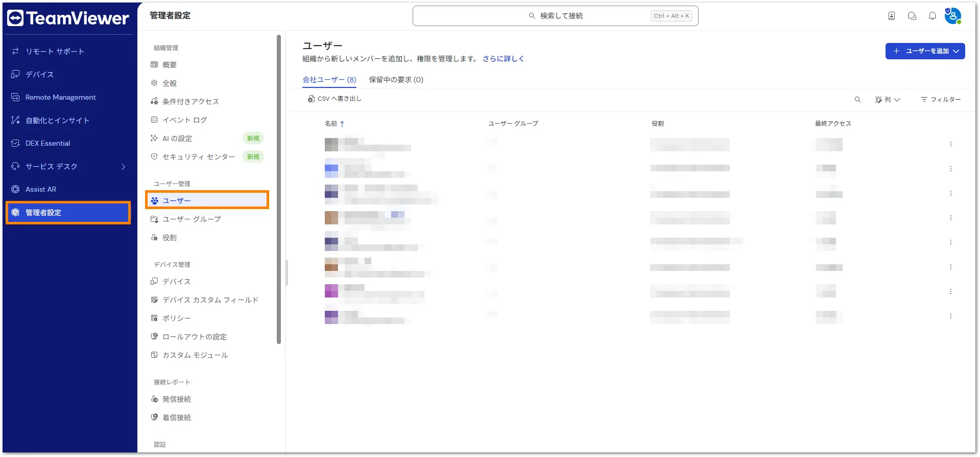
Task: Select 管理者設定 in the blue sidebar
Action: [68, 213]
